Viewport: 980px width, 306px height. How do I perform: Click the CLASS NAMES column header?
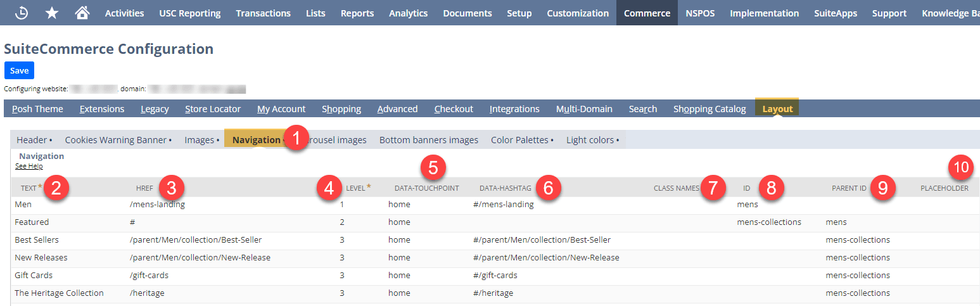click(x=677, y=188)
